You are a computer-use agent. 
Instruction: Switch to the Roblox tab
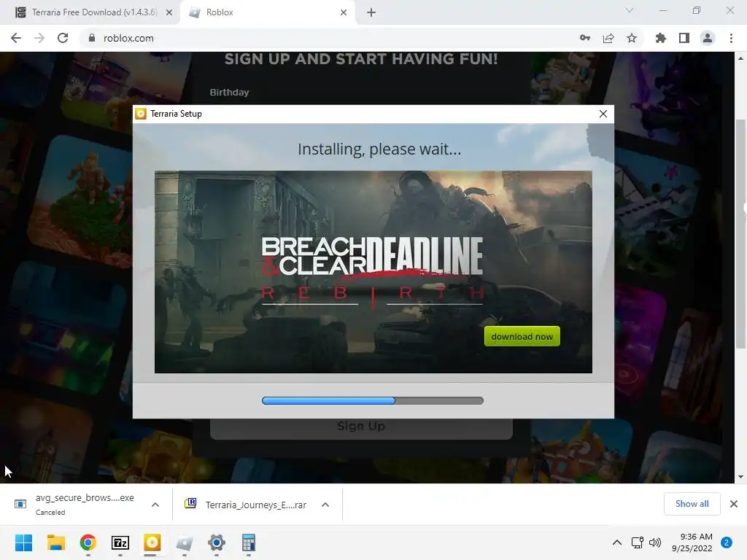coord(267,12)
